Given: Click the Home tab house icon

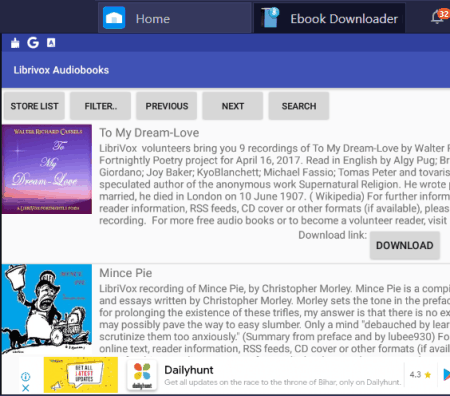Looking at the screenshot, I should 114,18.
